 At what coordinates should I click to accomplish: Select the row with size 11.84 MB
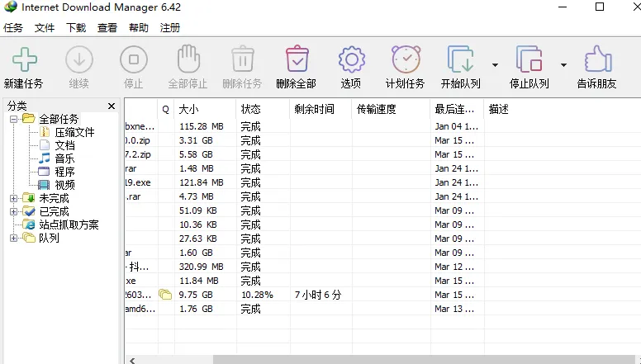382,281
